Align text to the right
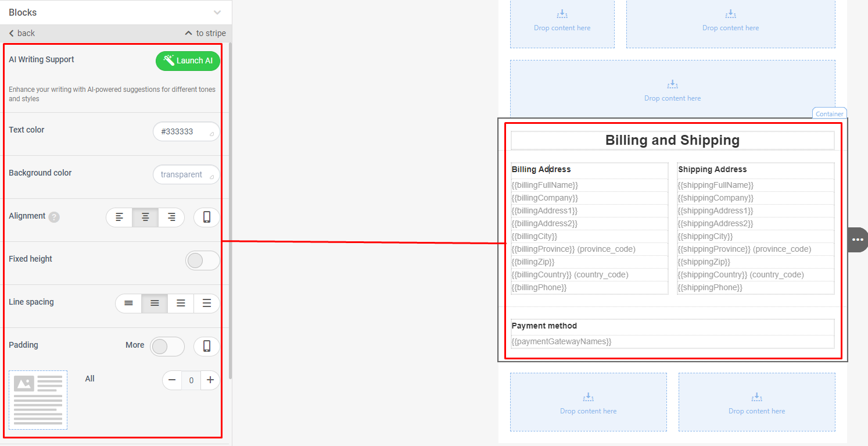Viewport: 868px width, 446px height. coord(171,217)
